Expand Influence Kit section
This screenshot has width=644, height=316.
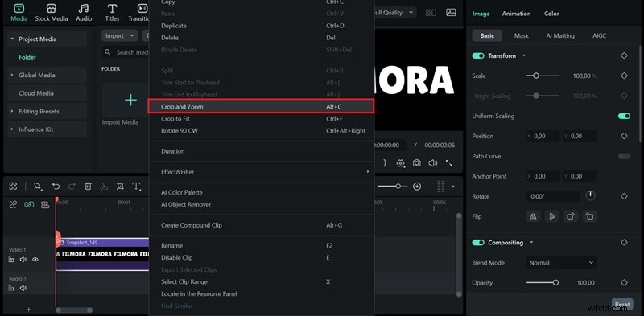point(12,129)
